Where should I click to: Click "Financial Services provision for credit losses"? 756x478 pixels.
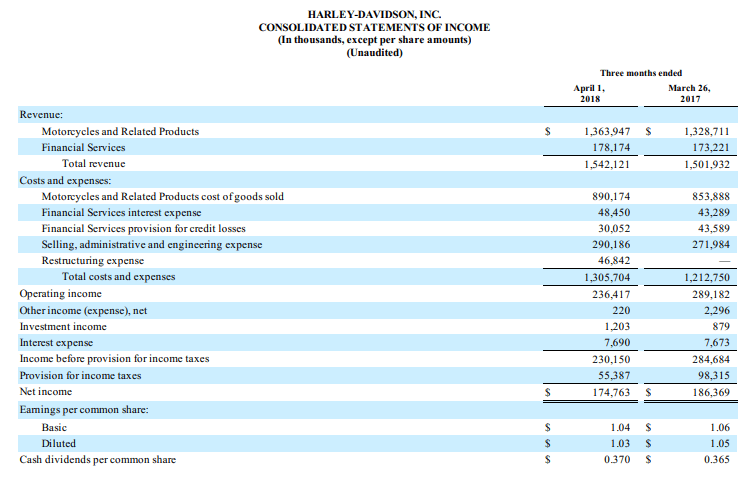pyautogui.click(x=144, y=228)
